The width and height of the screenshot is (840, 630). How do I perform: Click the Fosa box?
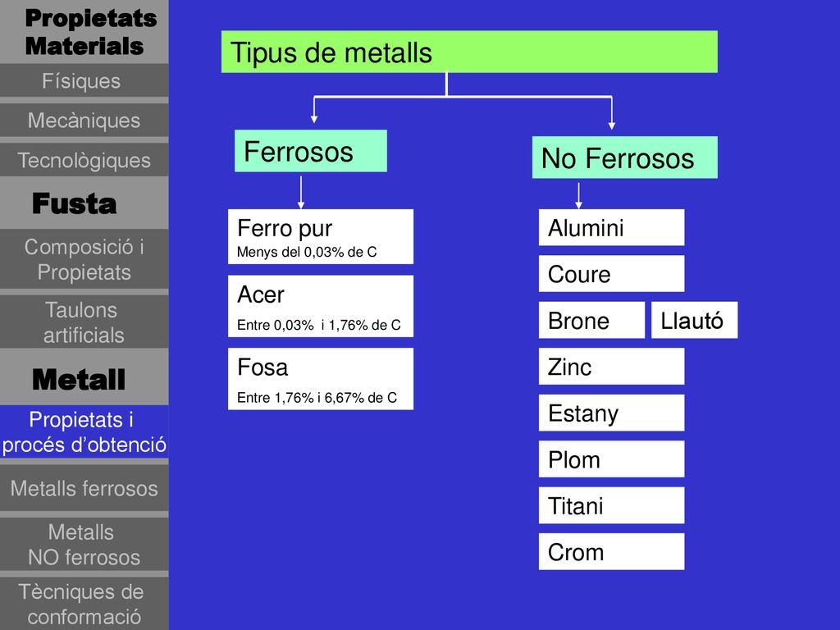point(321,379)
